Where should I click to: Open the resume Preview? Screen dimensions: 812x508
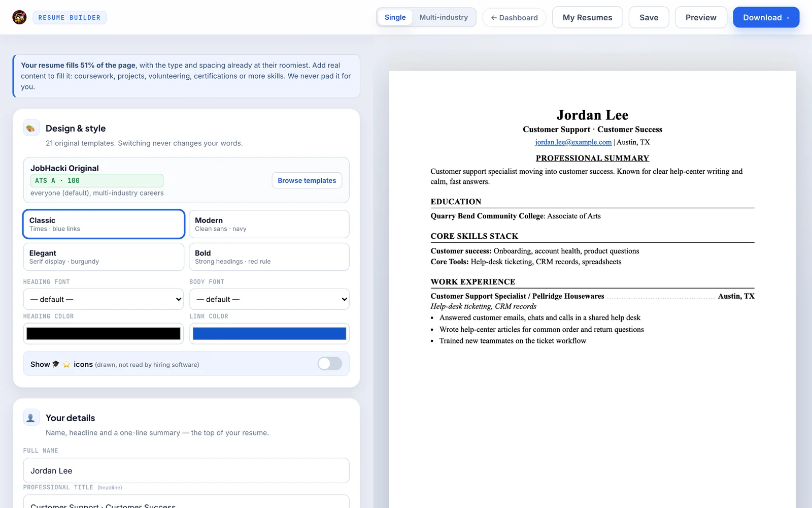click(x=701, y=17)
